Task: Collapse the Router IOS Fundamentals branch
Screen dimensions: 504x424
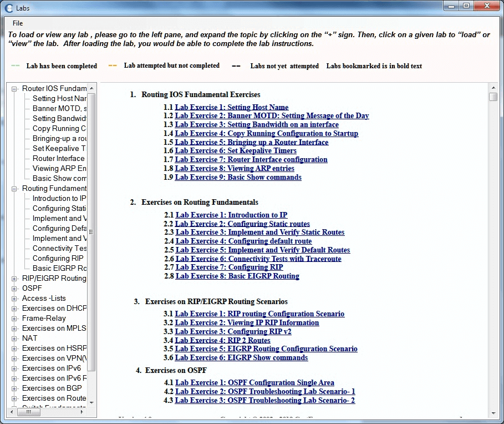Action: click(13, 88)
